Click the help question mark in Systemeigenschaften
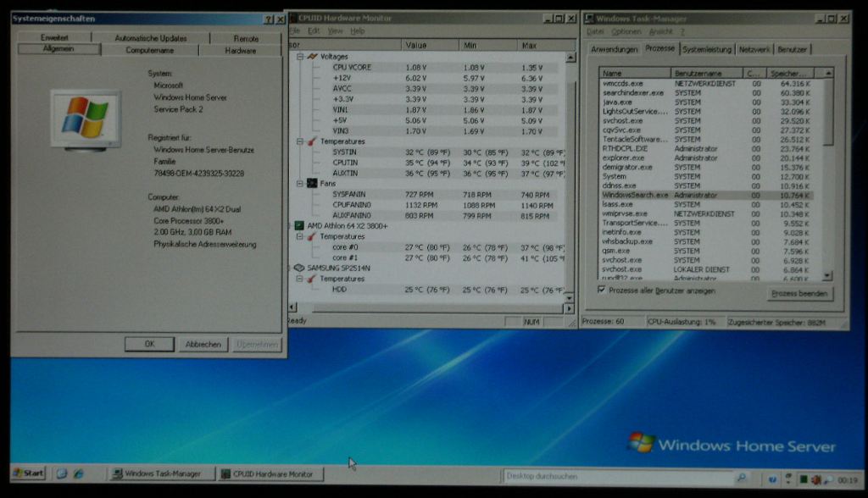 (x=269, y=19)
